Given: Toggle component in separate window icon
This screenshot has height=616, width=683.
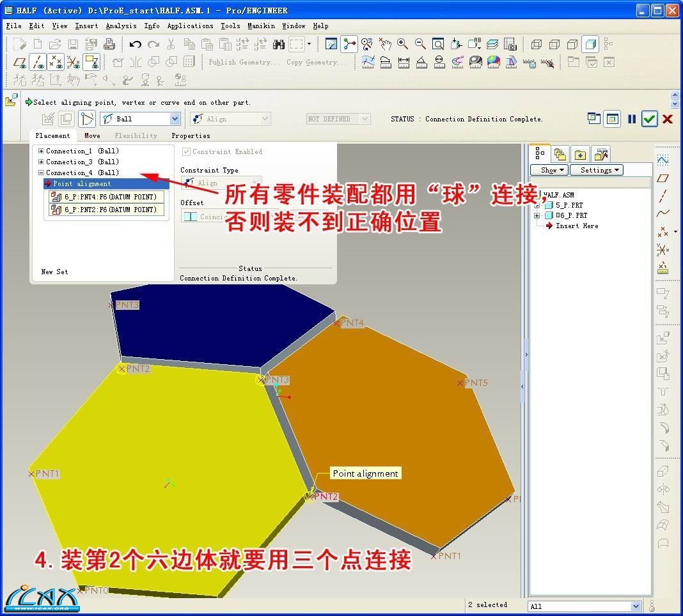Looking at the screenshot, I should [593, 119].
